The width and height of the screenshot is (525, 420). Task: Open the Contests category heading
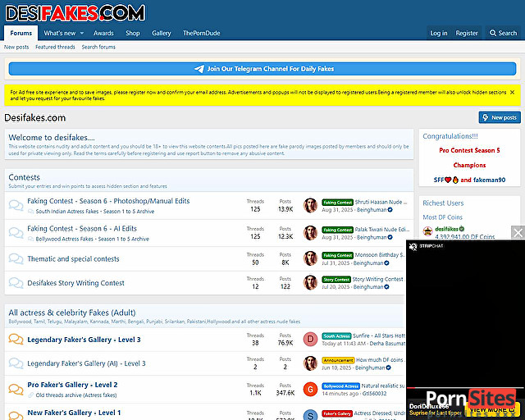(x=24, y=177)
